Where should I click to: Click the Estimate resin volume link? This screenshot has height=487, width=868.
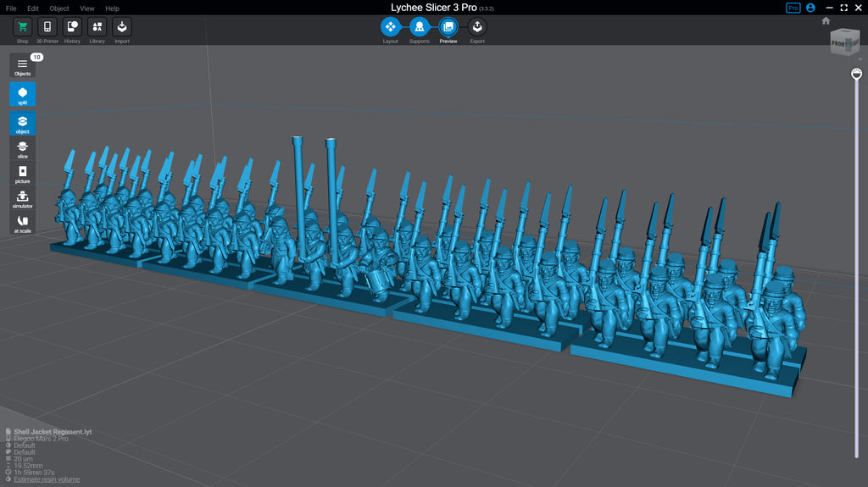(x=47, y=479)
